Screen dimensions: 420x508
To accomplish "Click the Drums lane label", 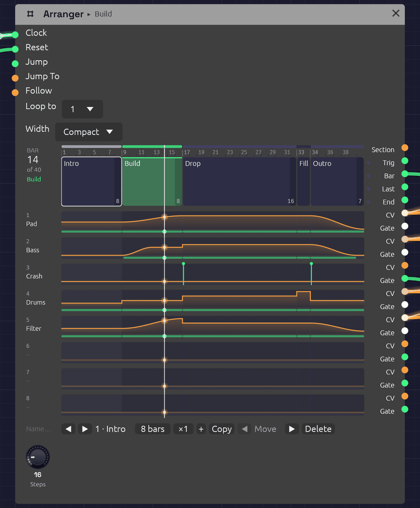I will click(36, 302).
